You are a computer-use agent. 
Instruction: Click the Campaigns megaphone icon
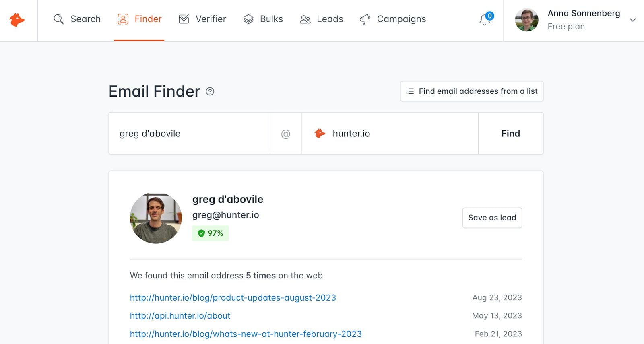point(365,19)
